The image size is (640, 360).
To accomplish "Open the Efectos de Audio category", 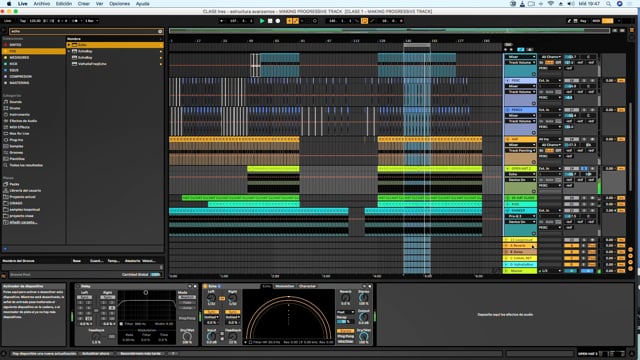I will click(23, 121).
